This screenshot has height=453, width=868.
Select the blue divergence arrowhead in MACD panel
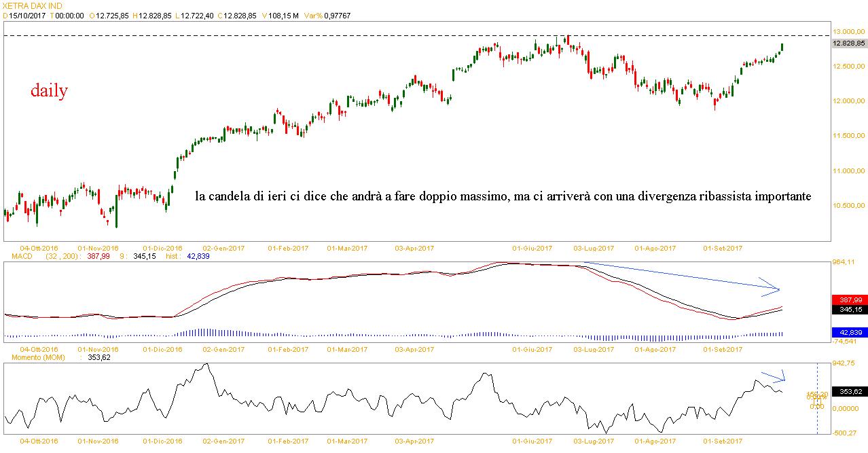click(x=771, y=287)
